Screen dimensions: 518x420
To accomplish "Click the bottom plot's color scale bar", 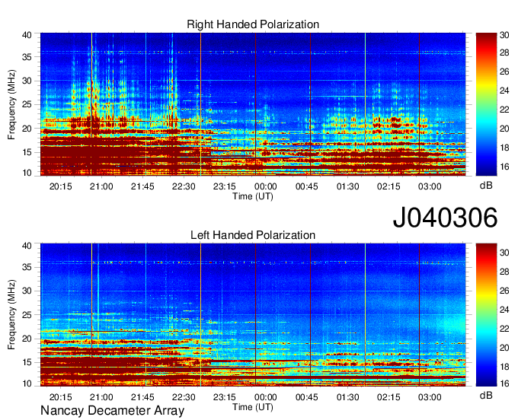I will 486,315.
